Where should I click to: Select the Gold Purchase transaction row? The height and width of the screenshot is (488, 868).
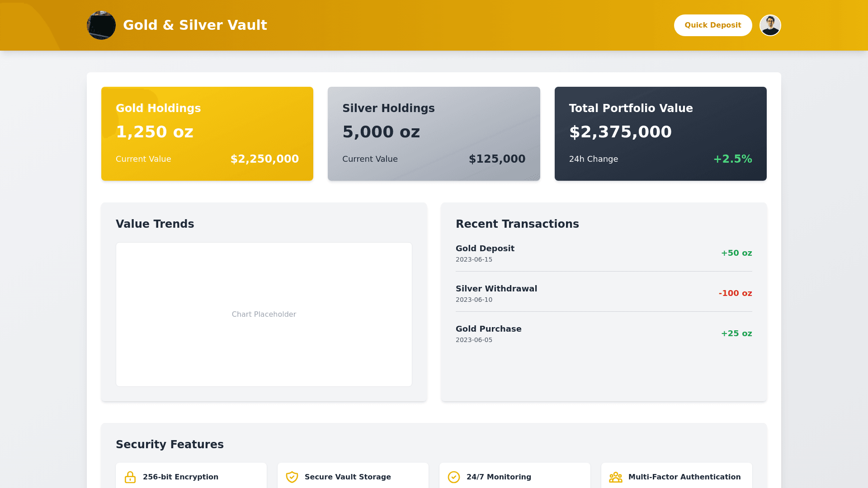(x=604, y=333)
